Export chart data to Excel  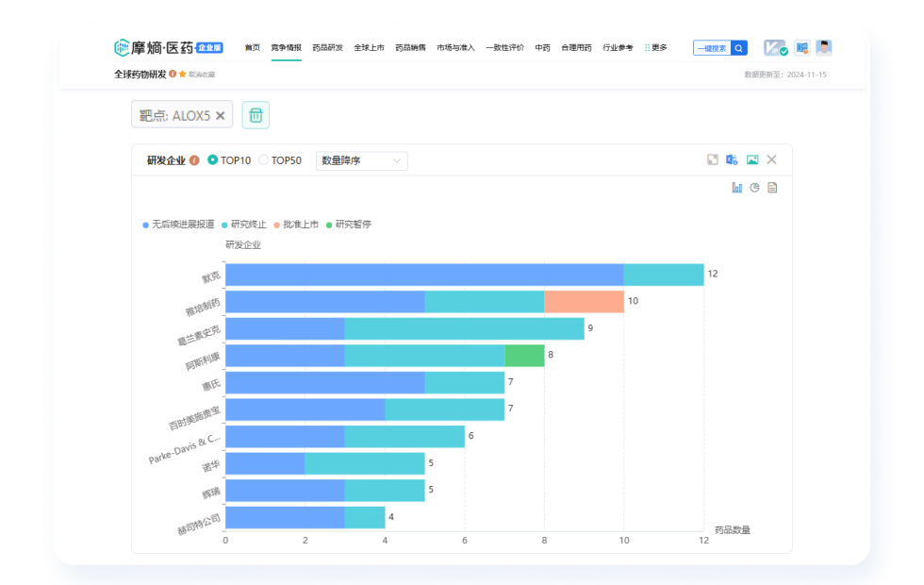point(732,159)
